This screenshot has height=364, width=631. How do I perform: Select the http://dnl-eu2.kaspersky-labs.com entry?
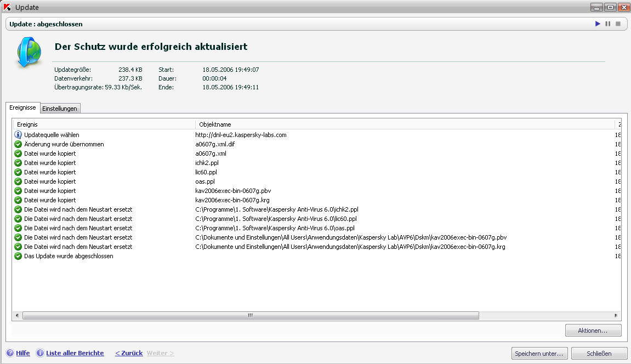[241, 135]
